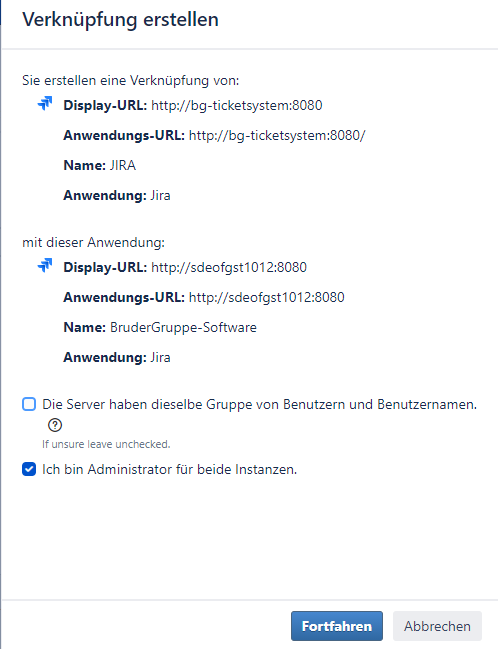Screen dimensions: 498x649
Task: Click the Fortfahren button
Action: (337, 626)
